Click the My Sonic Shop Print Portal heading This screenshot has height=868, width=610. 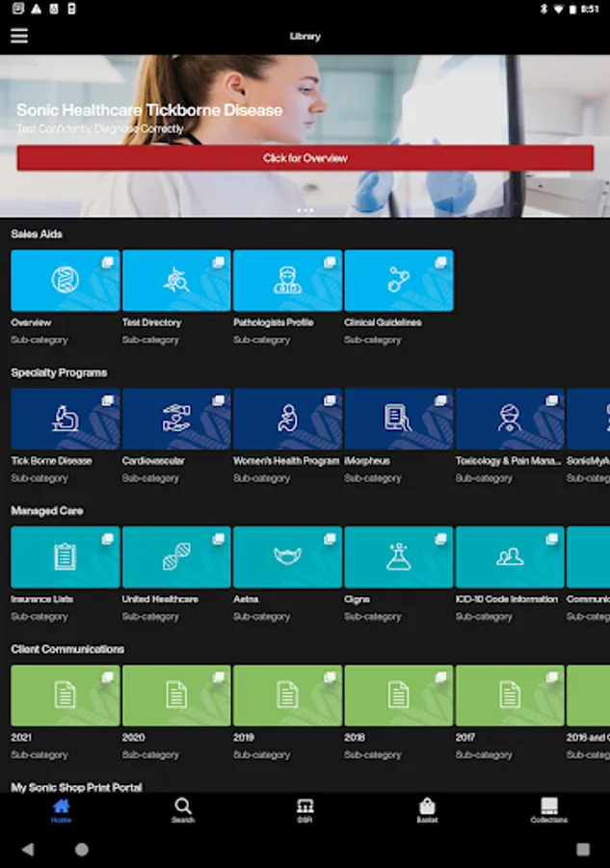click(x=76, y=787)
